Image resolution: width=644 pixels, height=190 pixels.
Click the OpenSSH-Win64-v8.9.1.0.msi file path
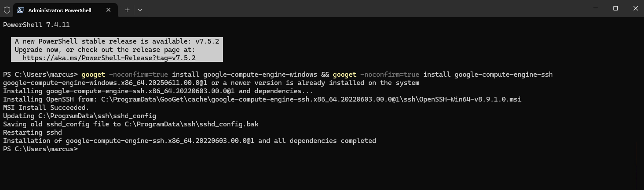tap(311, 99)
